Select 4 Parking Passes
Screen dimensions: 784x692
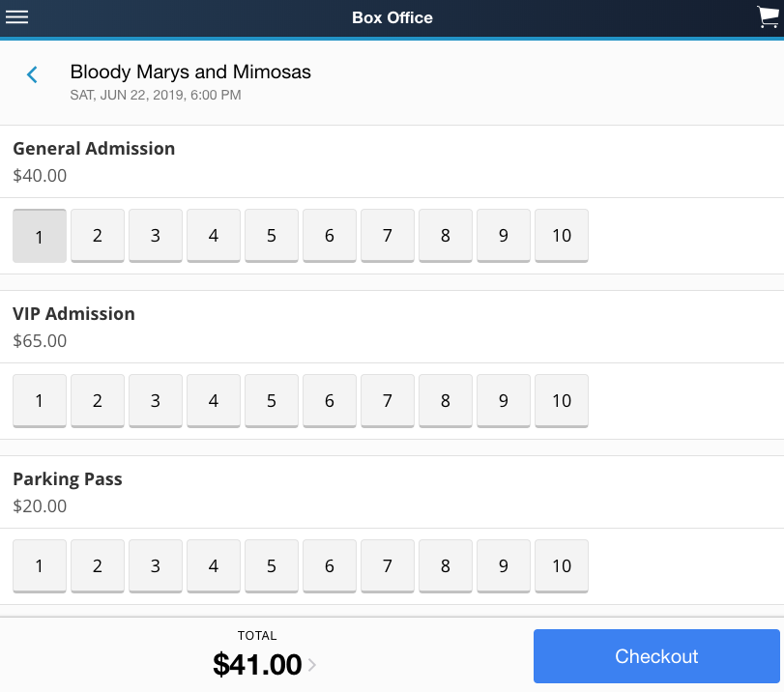tap(214, 565)
